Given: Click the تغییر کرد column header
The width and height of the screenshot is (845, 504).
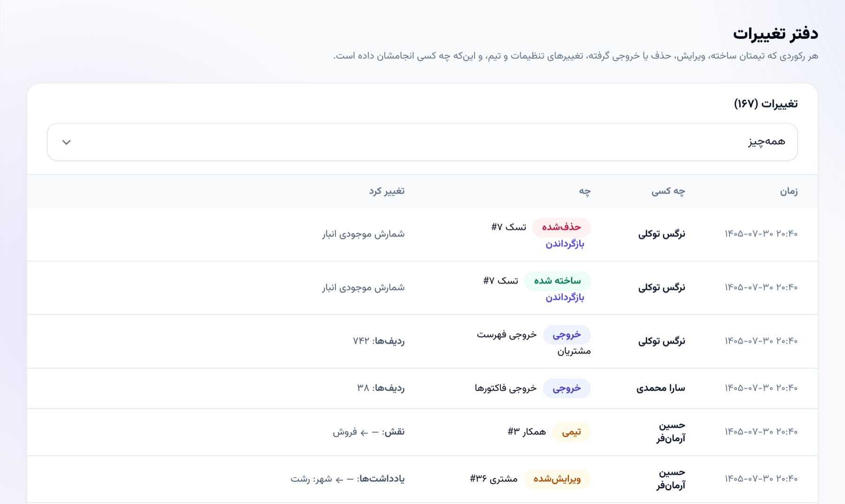Looking at the screenshot, I should [x=386, y=191].
